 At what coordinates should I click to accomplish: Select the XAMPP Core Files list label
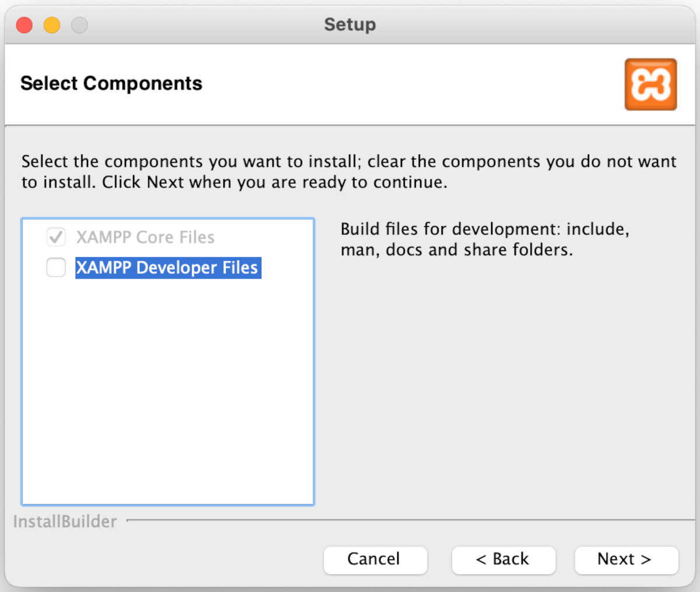point(145,237)
